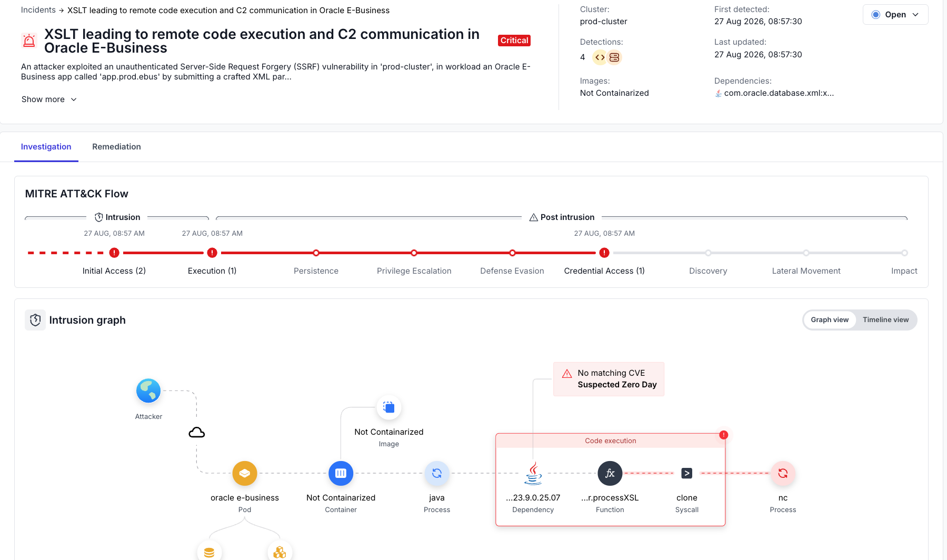947x560 pixels.
Task: Select the Attacker globe node
Action: (148, 391)
